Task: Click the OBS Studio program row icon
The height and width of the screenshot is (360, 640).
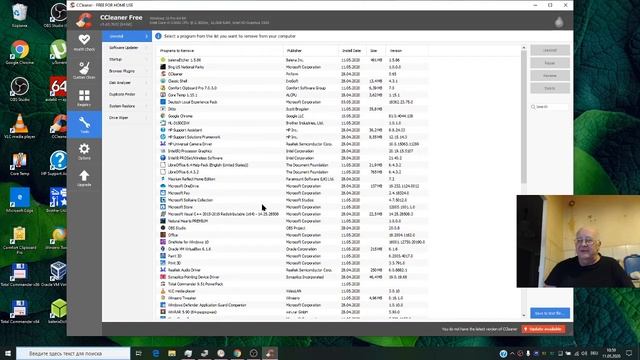Action: tap(163, 228)
